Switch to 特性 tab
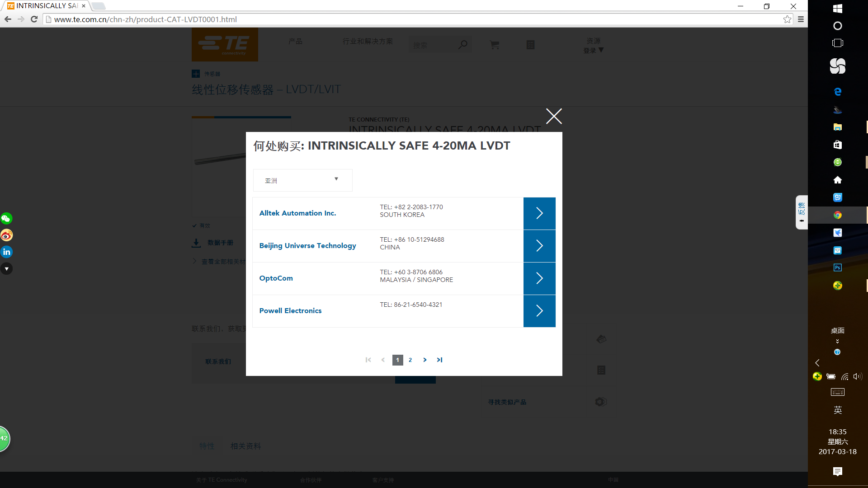This screenshot has width=868, height=488. tap(207, 446)
